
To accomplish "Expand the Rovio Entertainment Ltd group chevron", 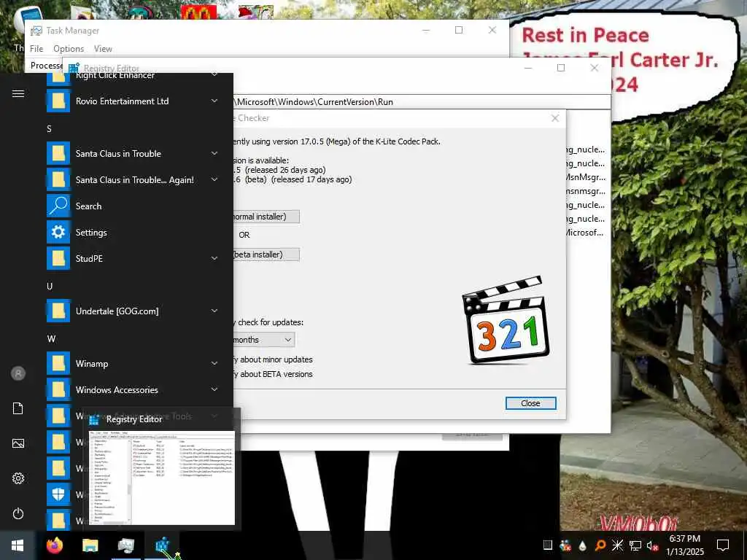I will point(214,101).
